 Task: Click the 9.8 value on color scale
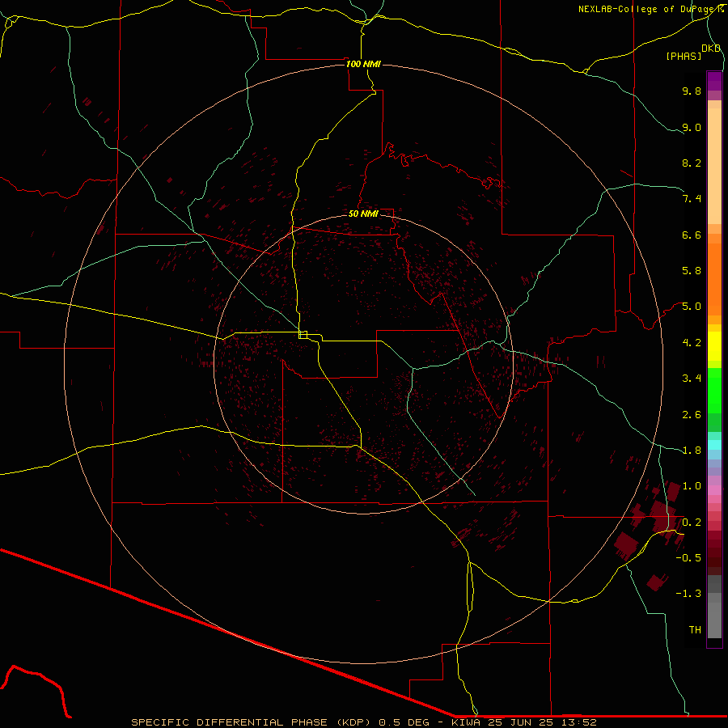coord(692,91)
